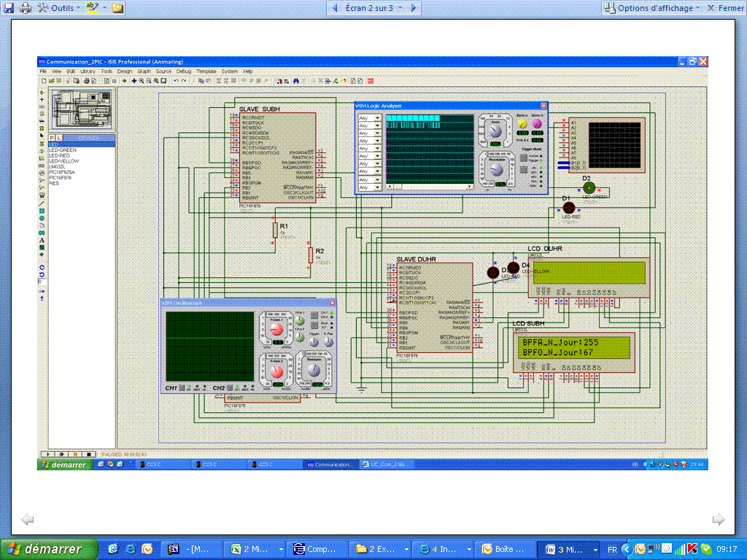Click the large gray back arrow at bottom-left
The width and height of the screenshot is (747, 560).
28,519
